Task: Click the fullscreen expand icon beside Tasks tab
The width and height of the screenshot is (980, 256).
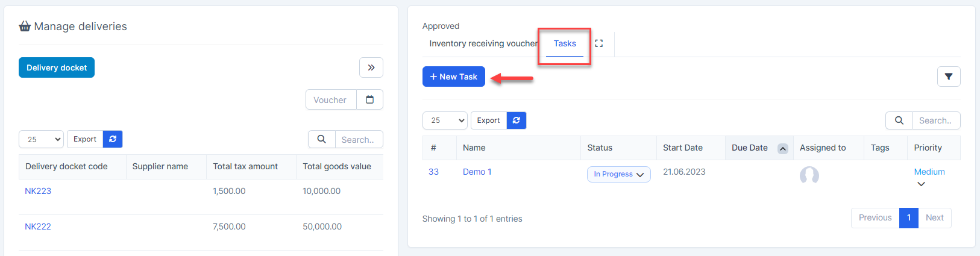Action: point(598,43)
